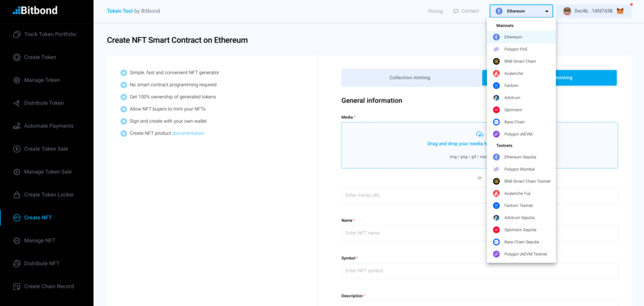Select Polygon Mumbai testnet
This screenshot has width=644, height=306.
(x=521, y=169)
